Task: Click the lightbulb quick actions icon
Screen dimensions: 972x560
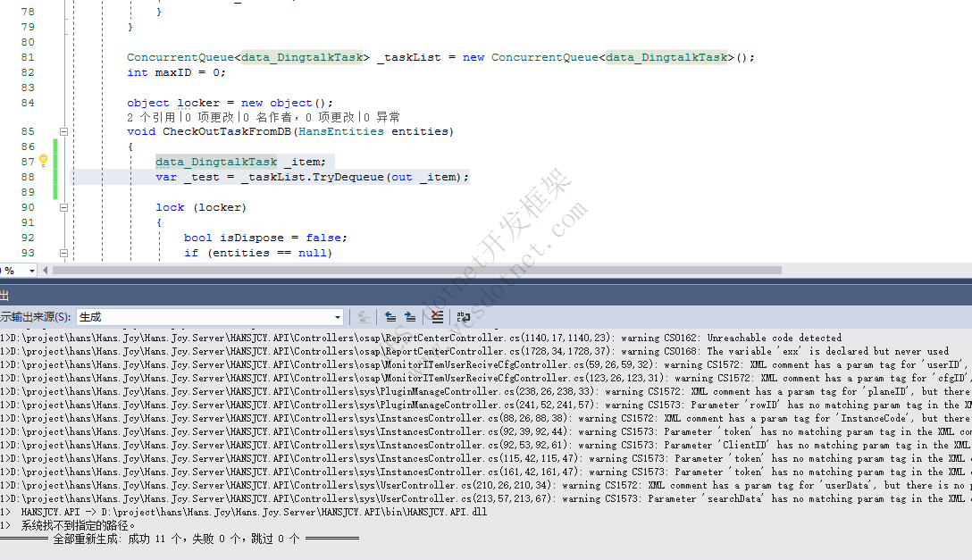Action: (43, 161)
